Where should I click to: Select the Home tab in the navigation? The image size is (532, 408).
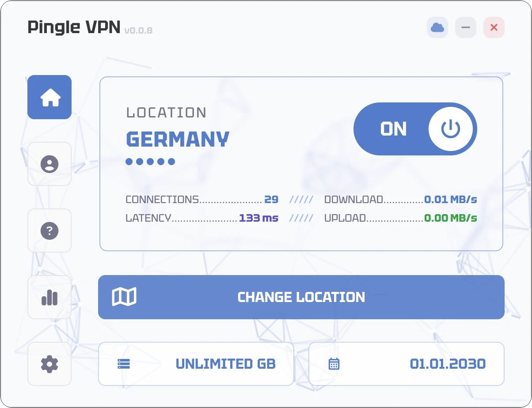click(x=49, y=97)
